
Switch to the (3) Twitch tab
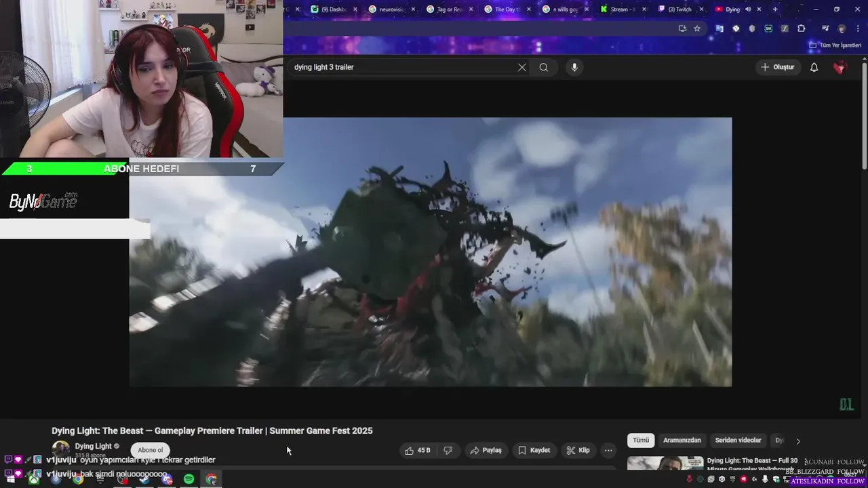[676, 9]
